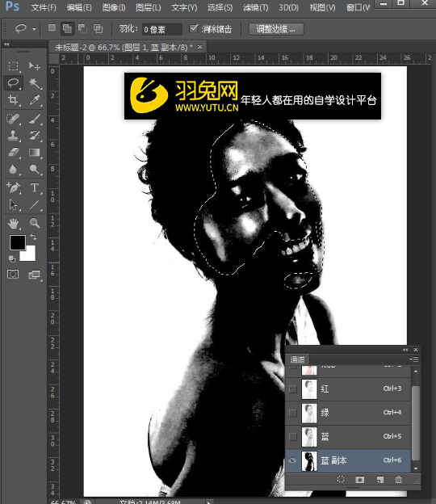Select the Pen tool
The image size is (436, 504).
coord(13,187)
